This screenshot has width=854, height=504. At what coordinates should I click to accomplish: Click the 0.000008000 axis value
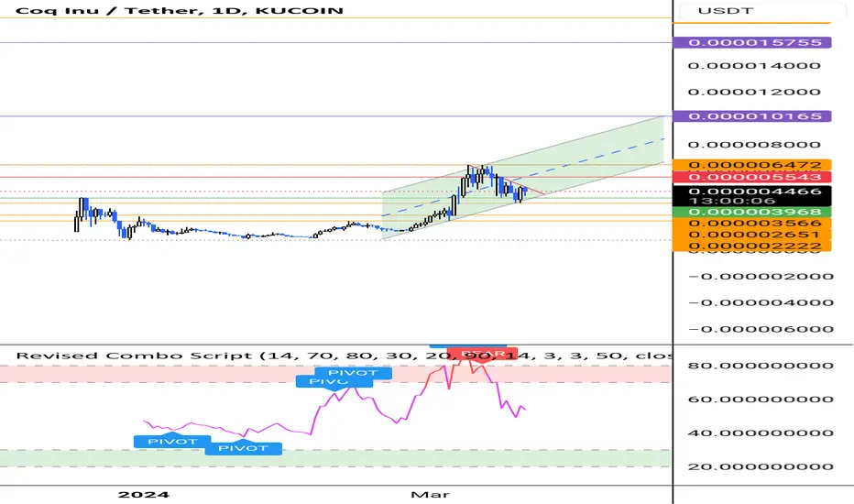(x=754, y=145)
